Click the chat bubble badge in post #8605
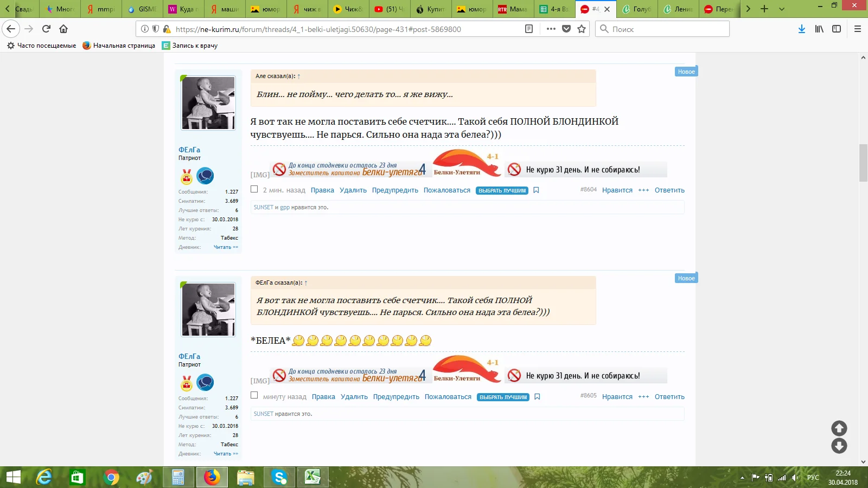Viewport: 868px width, 488px height. tap(205, 382)
